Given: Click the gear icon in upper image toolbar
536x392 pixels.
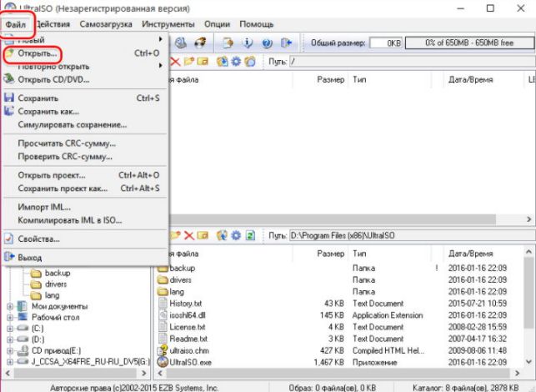Looking at the screenshot, I should tap(236, 62).
